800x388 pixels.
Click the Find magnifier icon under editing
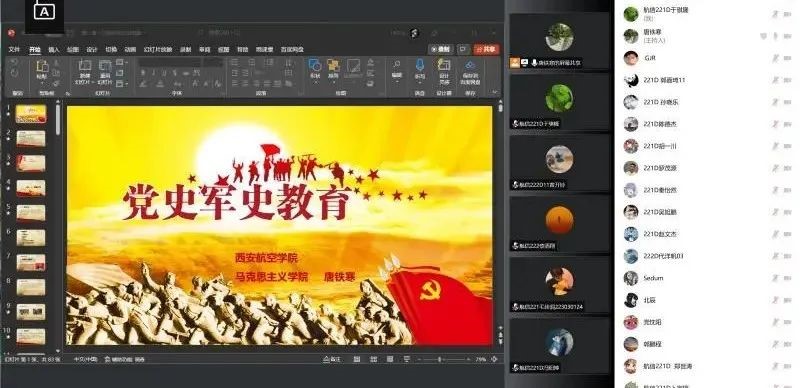pos(396,65)
